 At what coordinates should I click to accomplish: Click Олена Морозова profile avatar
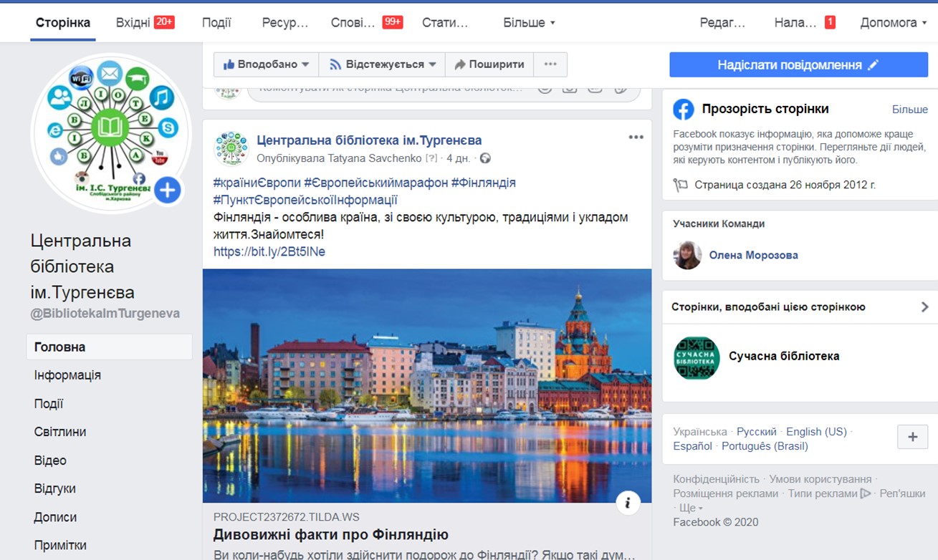tap(687, 255)
